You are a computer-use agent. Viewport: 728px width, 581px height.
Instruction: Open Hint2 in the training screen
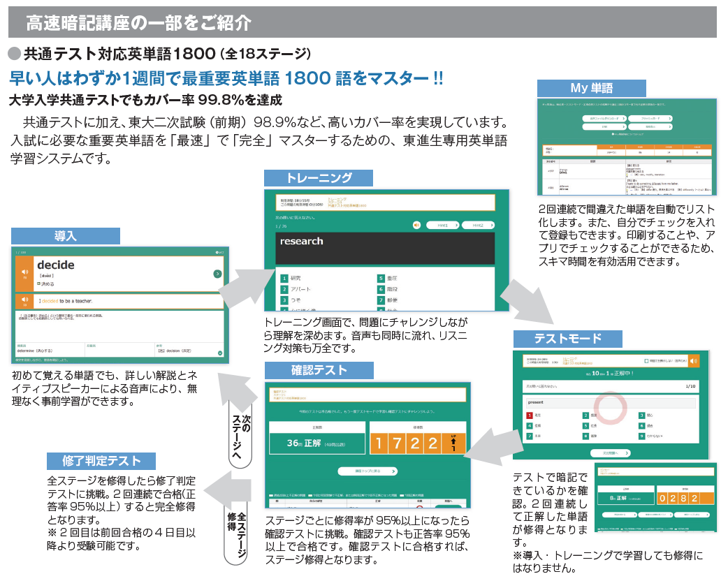478,225
